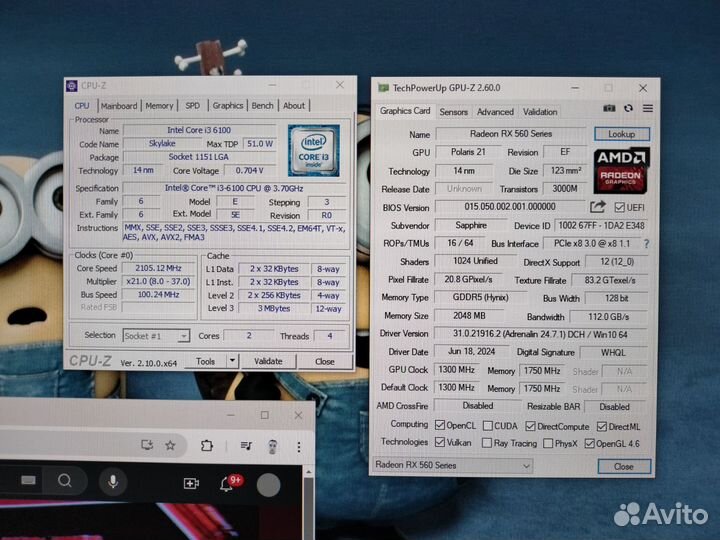
Task: Click the YouTube keyboard icon
Action: tap(28, 480)
